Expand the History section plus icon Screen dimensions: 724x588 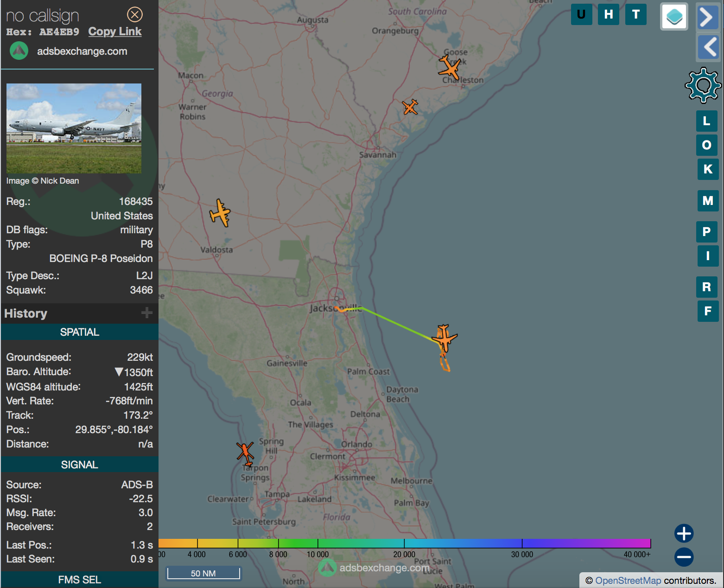(147, 313)
